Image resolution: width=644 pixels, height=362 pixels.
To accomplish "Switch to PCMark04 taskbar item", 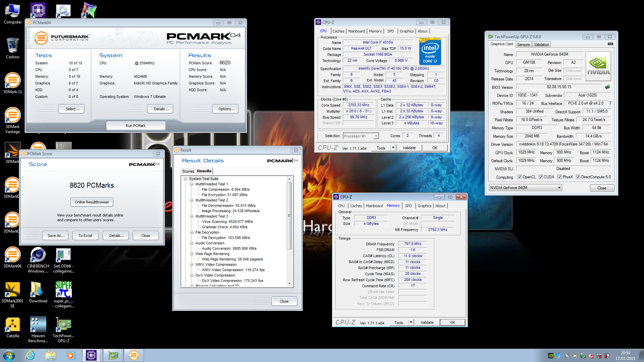I will tap(133, 355).
